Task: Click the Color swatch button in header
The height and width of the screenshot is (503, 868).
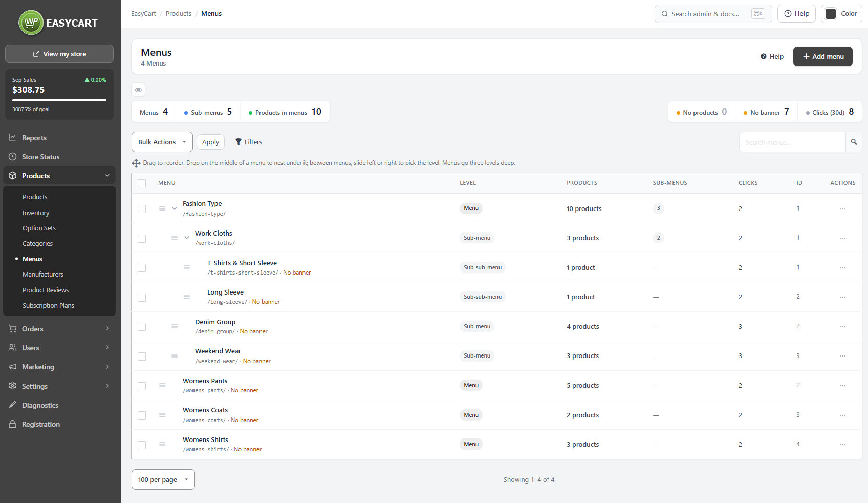Action: [841, 14]
